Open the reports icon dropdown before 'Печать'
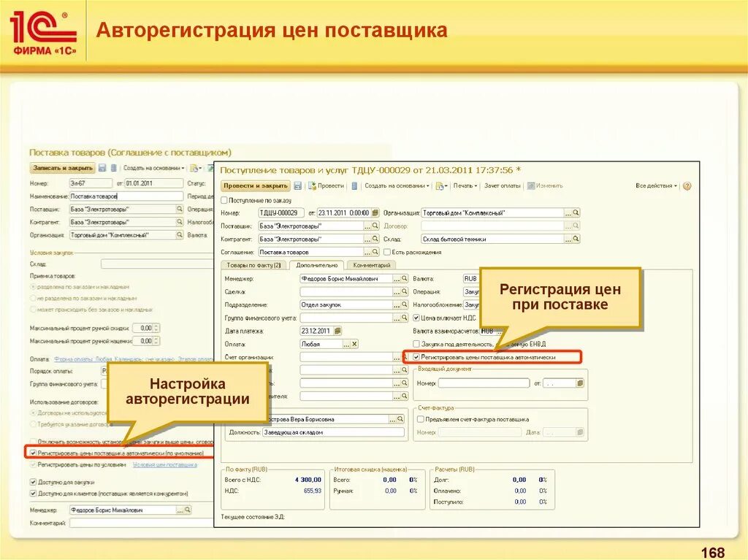748x560 pixels. pos(441,186)
